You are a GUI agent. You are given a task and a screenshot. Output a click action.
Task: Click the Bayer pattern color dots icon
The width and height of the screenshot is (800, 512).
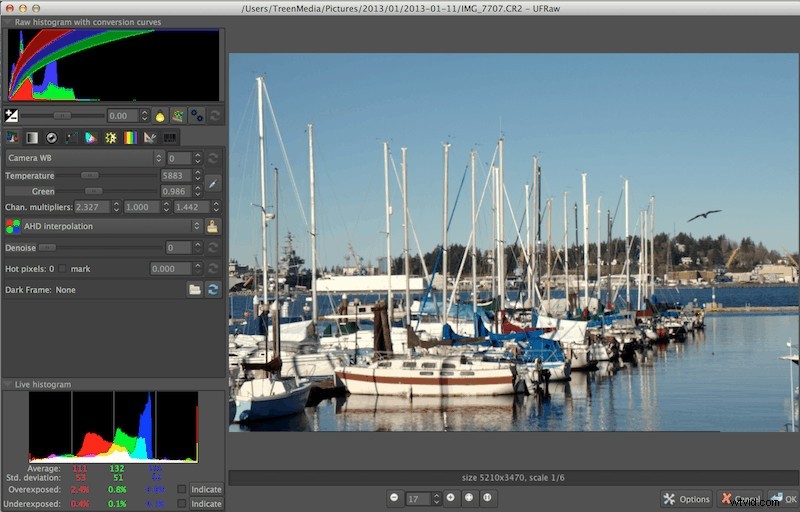pyautogui.click(x=12, y=226)
